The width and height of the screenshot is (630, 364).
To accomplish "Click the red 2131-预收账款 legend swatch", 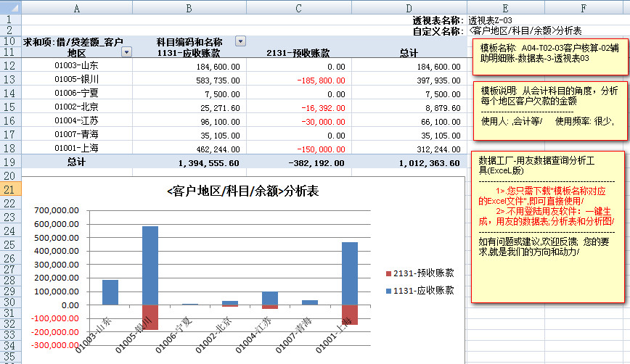I will [387, 273].
